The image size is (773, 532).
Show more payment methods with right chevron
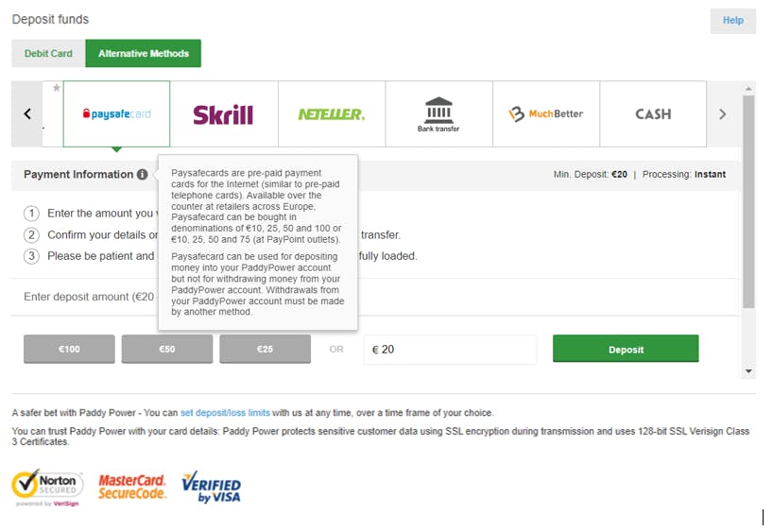coord(723,114)
